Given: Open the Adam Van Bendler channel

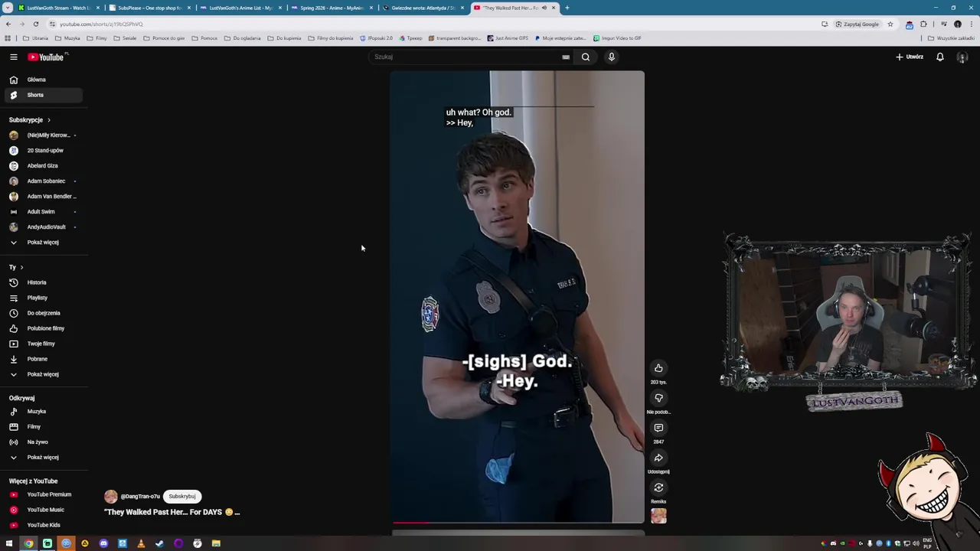Looking at the screenshot, I should (43, 197).
